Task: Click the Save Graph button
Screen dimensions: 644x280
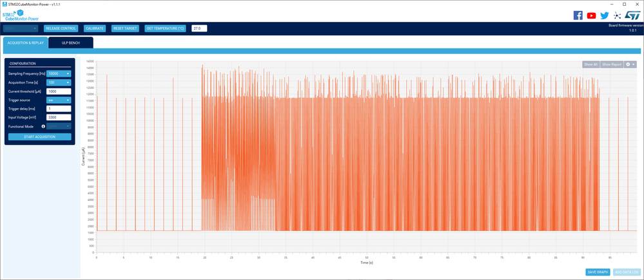Action: click(x=598, y=272)
